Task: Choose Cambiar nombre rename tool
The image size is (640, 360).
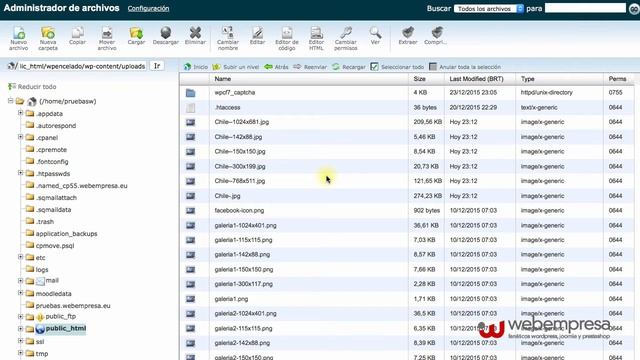Action: [x=228, y=38]
